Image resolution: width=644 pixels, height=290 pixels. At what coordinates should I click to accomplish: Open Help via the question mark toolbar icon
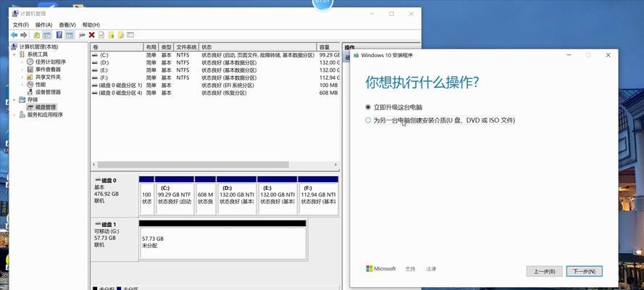59,36
